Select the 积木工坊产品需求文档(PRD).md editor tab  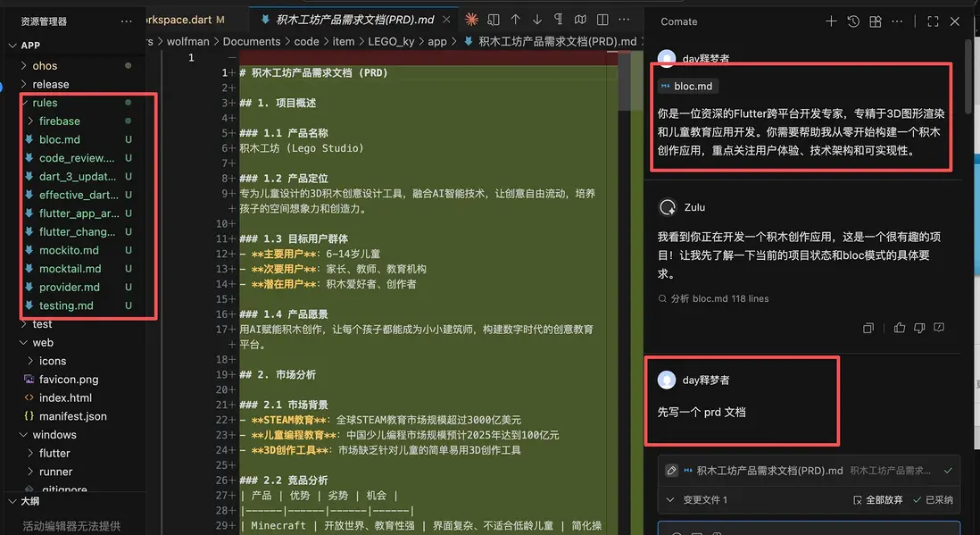tap(354, 20)
